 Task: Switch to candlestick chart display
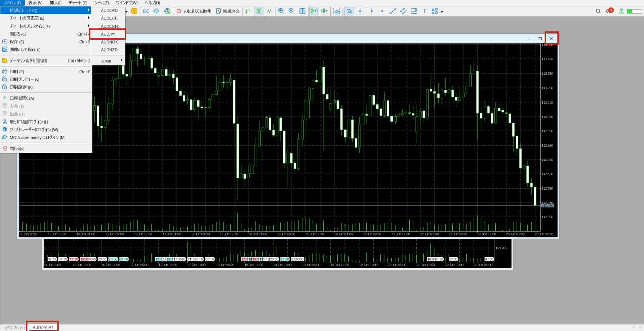pyautogui.click(x=259, y=11)
